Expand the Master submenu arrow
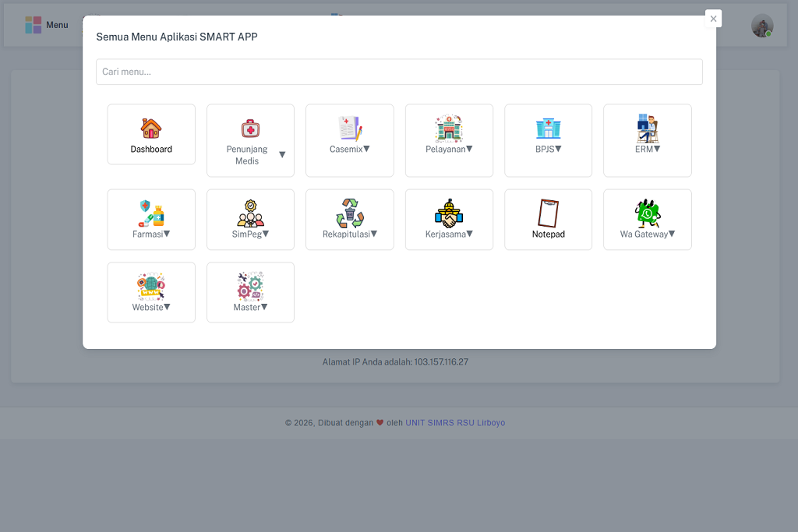 coord(264,307)
